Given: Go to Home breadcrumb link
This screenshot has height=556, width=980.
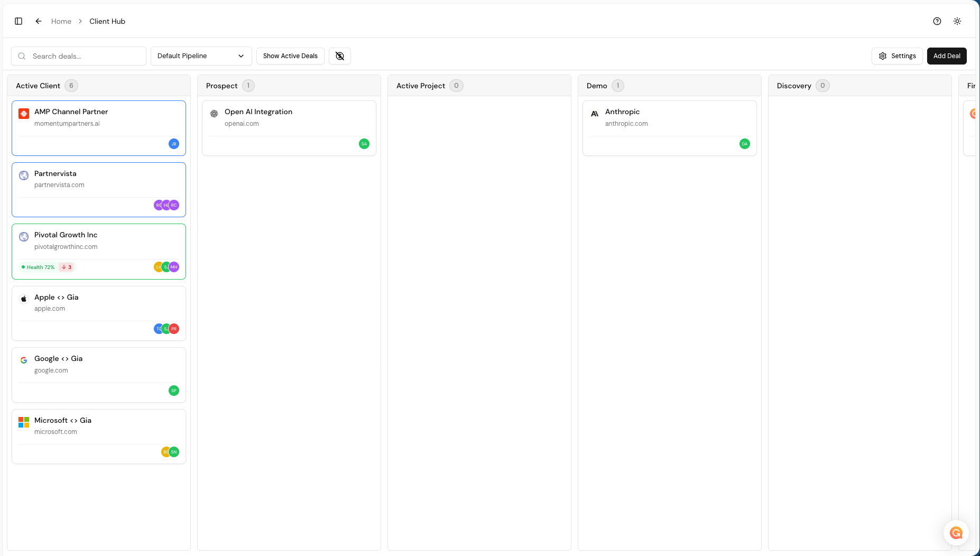Looking at the screenshot, I should (x=61, y=21).
